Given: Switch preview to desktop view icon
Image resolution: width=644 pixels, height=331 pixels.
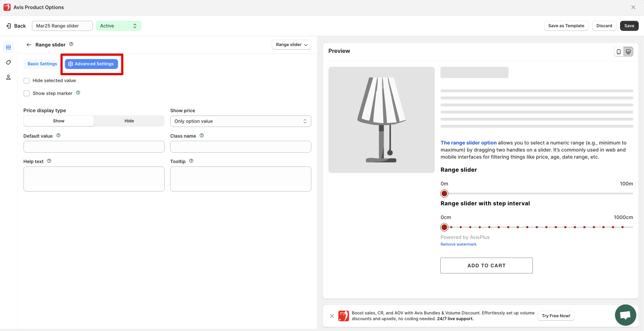Looking at the screenshot, I should point(628,52).
